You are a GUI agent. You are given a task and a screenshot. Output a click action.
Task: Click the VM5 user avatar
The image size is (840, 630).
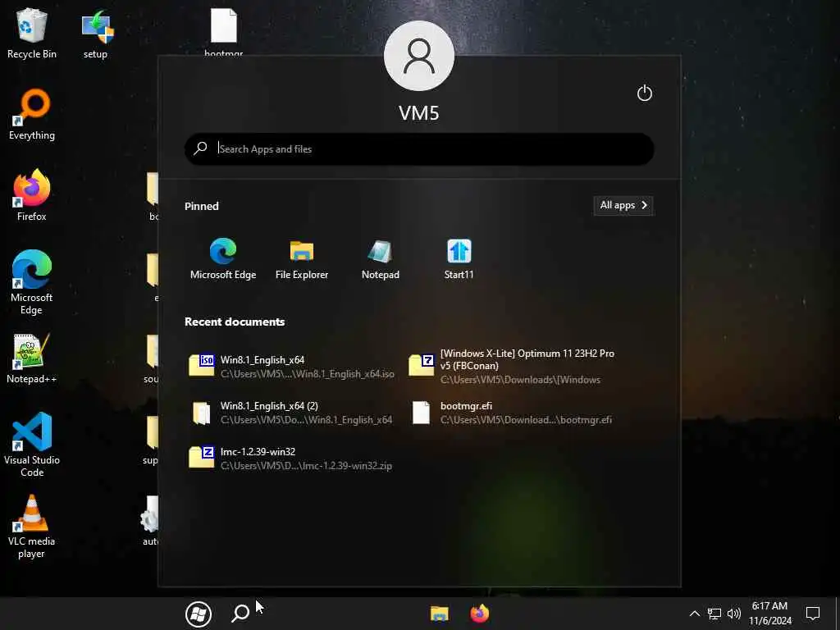coord(419,56)
